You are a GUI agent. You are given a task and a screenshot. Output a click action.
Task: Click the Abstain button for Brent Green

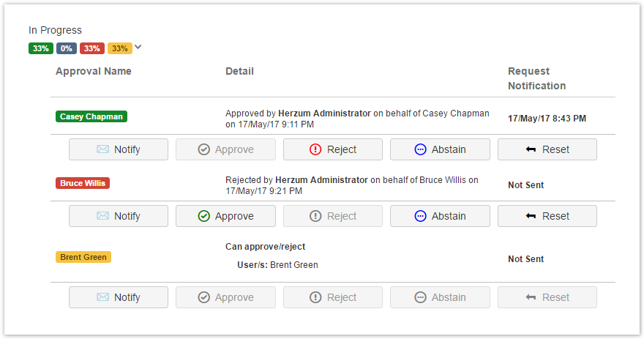click(440, 297)
